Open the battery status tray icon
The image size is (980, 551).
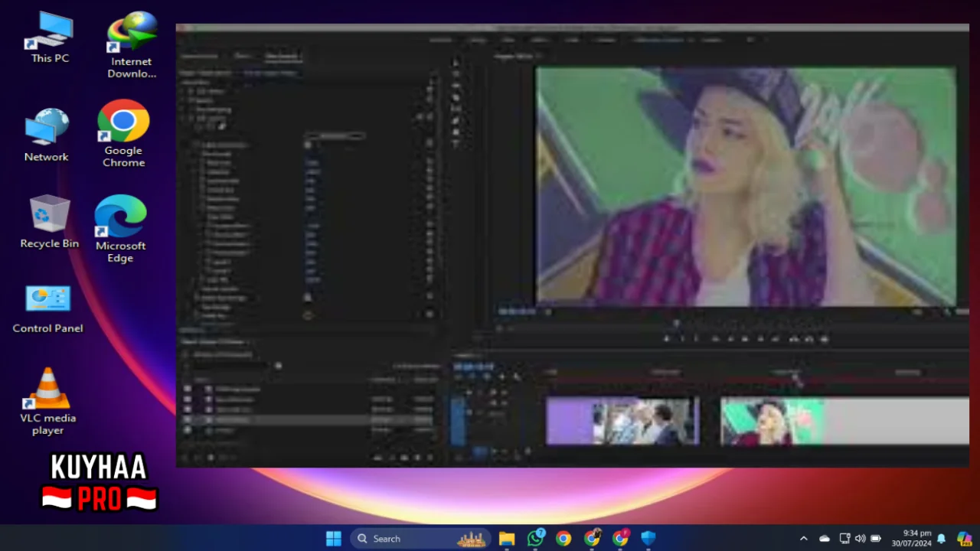point(876,539)
